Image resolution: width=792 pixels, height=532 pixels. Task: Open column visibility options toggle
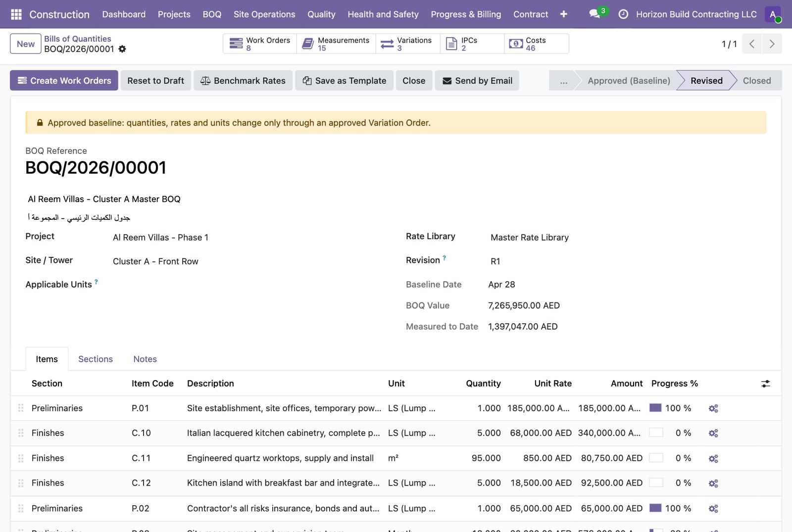pos(766,384)
